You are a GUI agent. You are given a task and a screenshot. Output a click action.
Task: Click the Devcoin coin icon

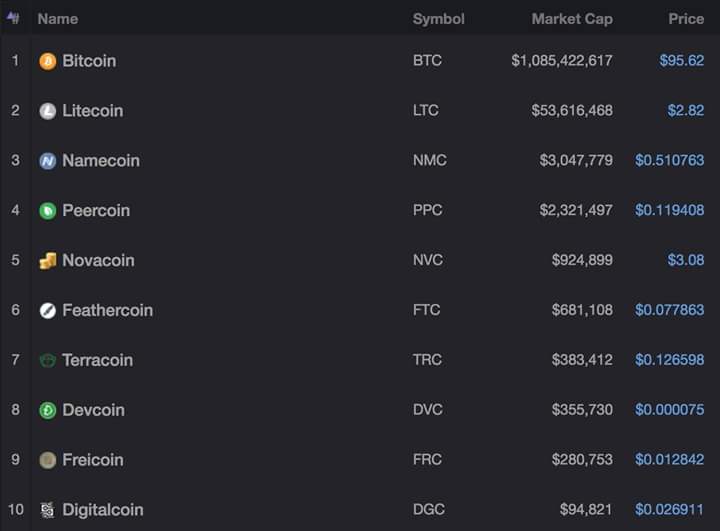(48, 410)
